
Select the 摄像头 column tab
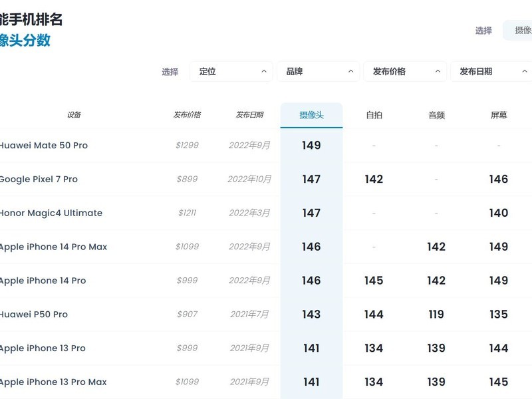pos(311,115)
